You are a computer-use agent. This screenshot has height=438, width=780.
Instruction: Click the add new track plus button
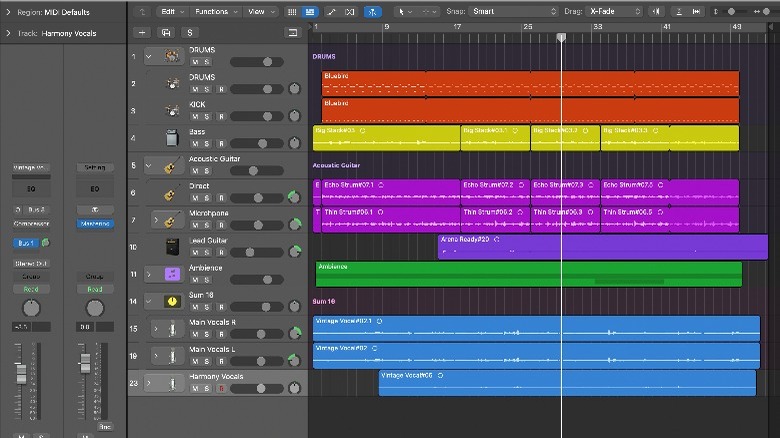point(143,33)
